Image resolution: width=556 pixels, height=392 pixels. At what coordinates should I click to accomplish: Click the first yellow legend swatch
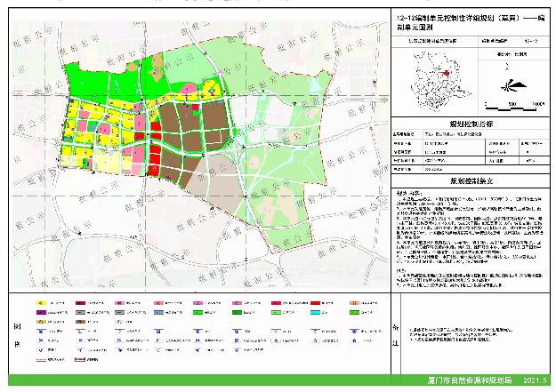pos(41,304)
